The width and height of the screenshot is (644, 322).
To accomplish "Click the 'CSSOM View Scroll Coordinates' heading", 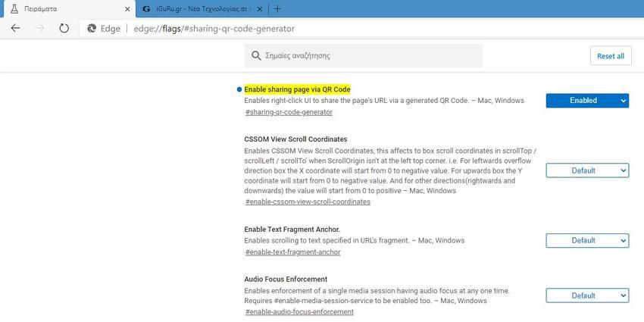I will tap(295, 139).
